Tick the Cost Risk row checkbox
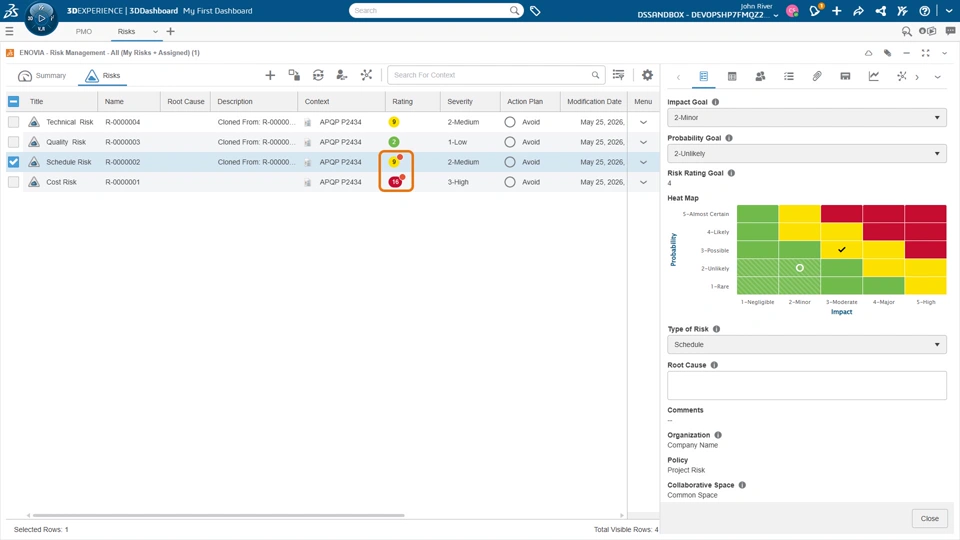 tap(13, 182)
